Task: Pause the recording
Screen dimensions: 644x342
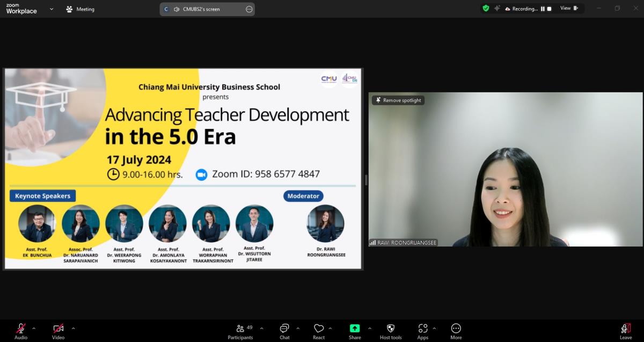Action: [x=543, y=9]
